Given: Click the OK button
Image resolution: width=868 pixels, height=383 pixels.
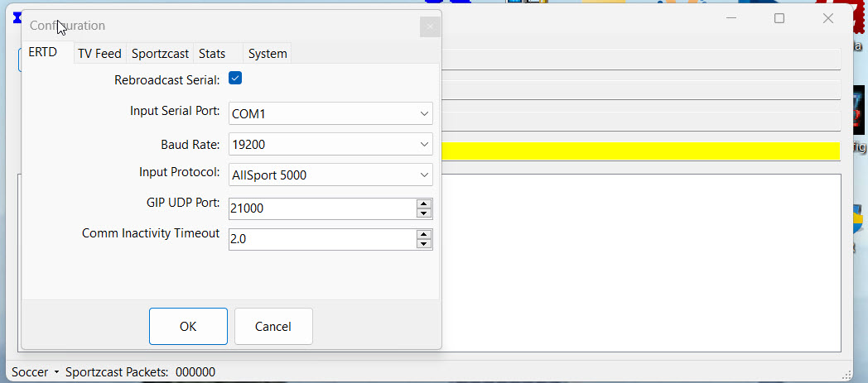Looking at the screenshot, I should coord(188,326).
